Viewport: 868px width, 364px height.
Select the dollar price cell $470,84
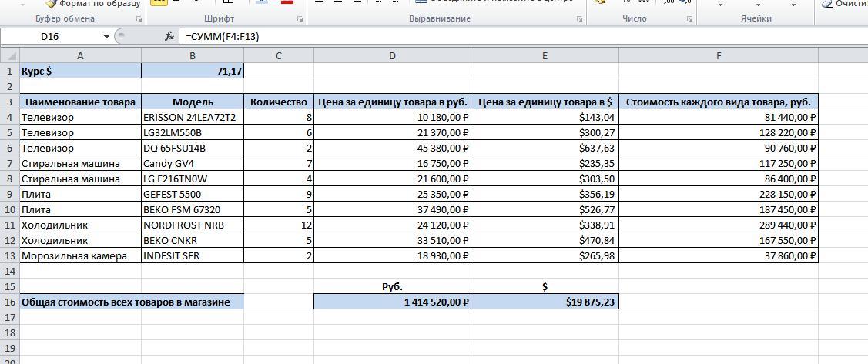(x=545, y=241)
